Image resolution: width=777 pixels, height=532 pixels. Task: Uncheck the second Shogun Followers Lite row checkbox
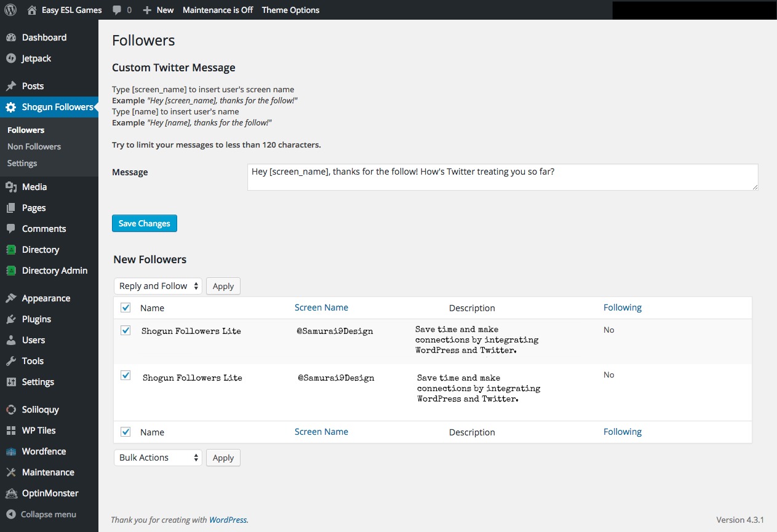tap(126, 375)
